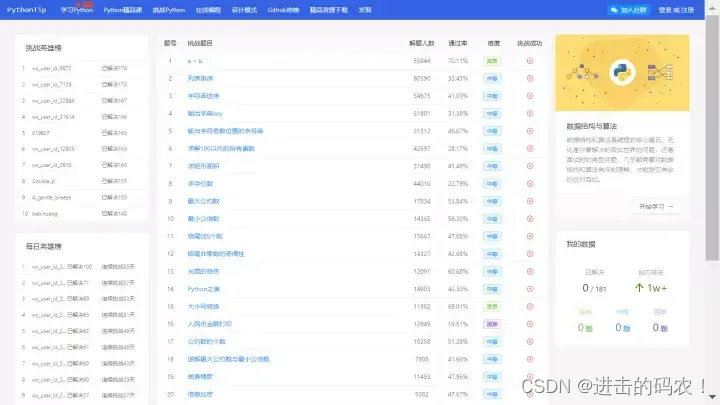
Task: Click the Python logo in the course banner
Action: pos(622,73)
